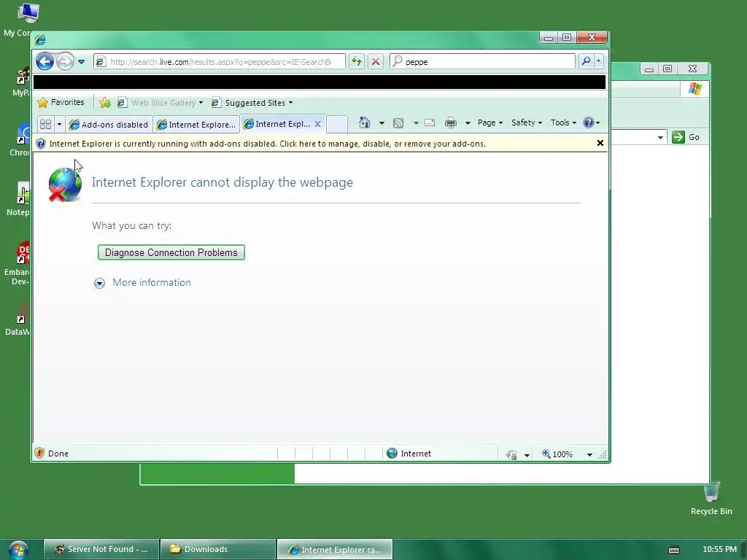Open the Safety menu
Viewport: 747px width, 560px height.
[x=527, y=122]
